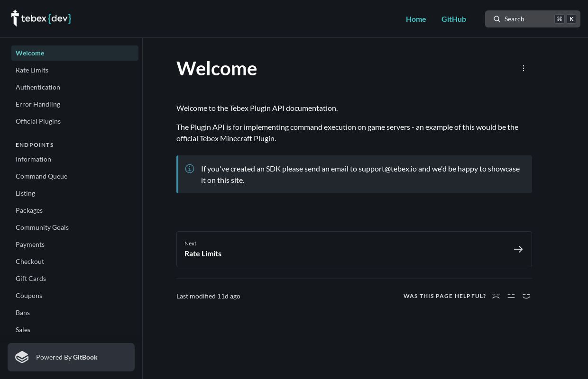Rate the page with the neutral face
This screenshot has height=379, width=588.
[511, 296]
